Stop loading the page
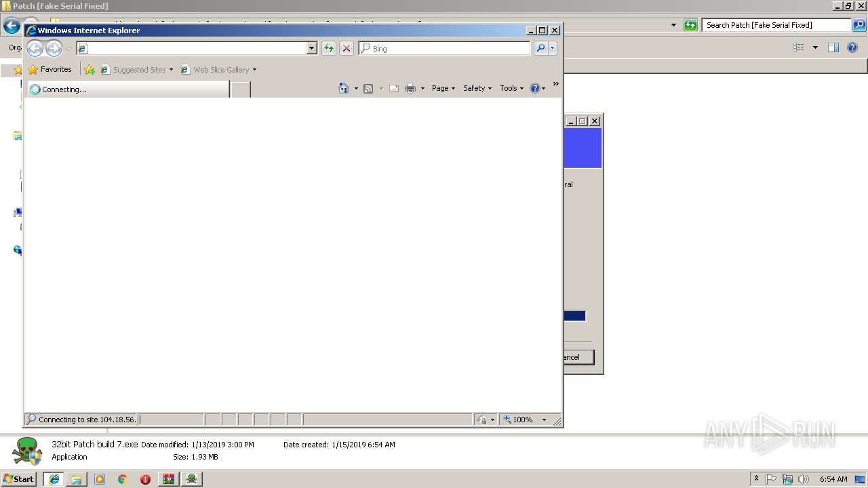The width and height of the screenshot is (868, 488). click(x=347, y=48)
